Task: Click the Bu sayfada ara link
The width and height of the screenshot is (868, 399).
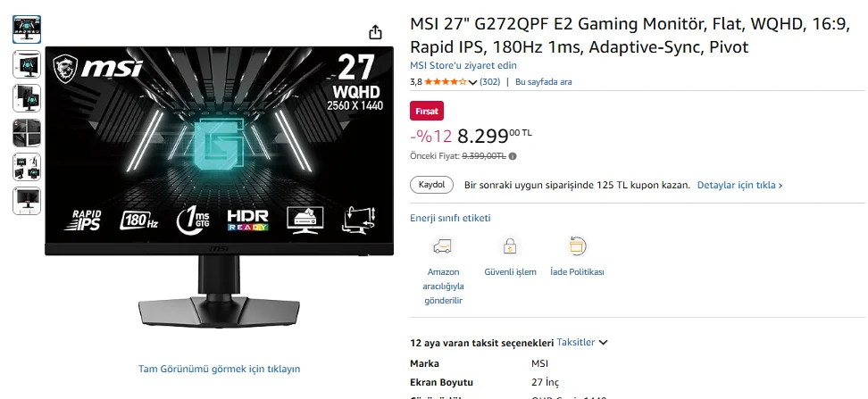Action: pyautogui.click(x=544, y=82)
